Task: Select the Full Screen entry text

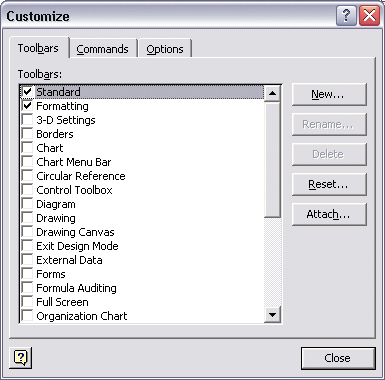Action: coord(62,302)
